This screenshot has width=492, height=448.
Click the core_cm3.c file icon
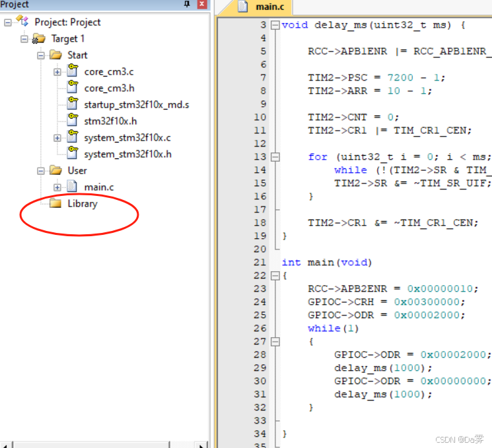[73, 71]
